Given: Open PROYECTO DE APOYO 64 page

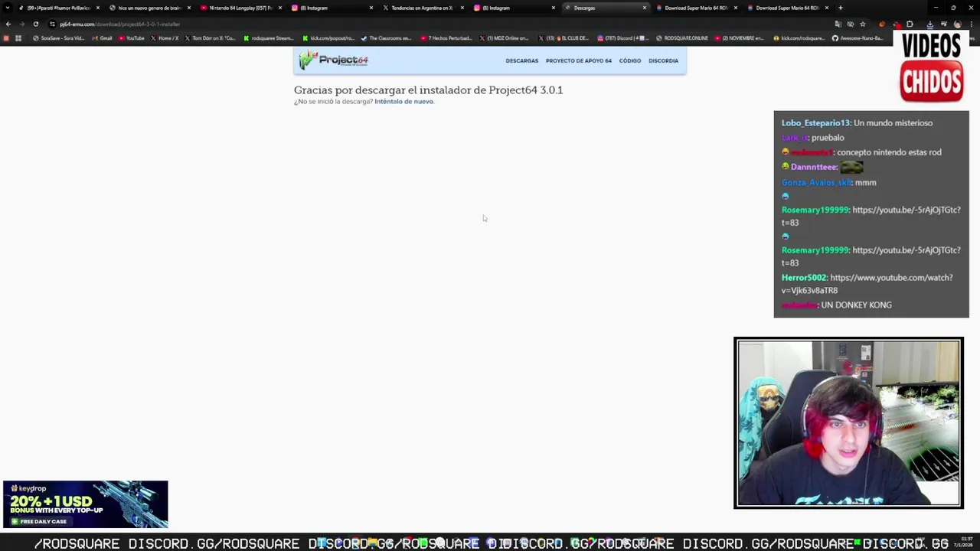Looking at the screenshot, I should tap(579, 60).
